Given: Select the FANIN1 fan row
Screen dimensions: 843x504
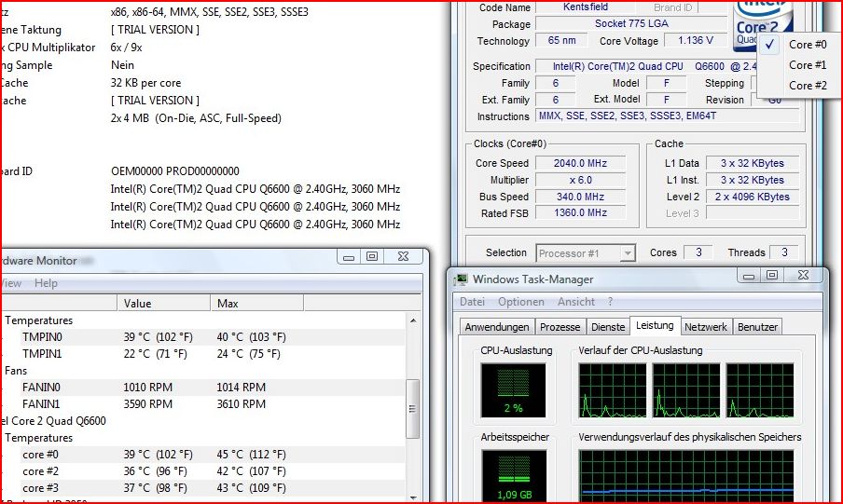Looking at the screenshot, I should click(x=204, y=403).
